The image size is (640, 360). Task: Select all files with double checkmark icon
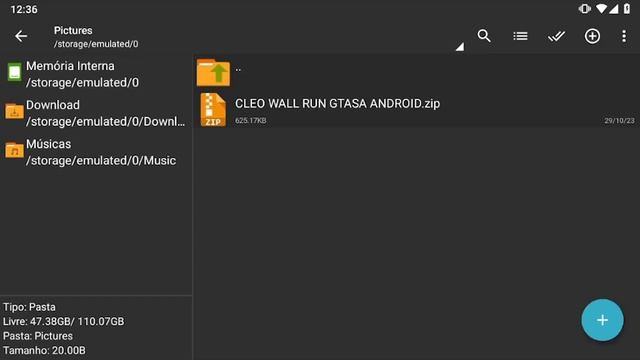[x=556, y=36]
